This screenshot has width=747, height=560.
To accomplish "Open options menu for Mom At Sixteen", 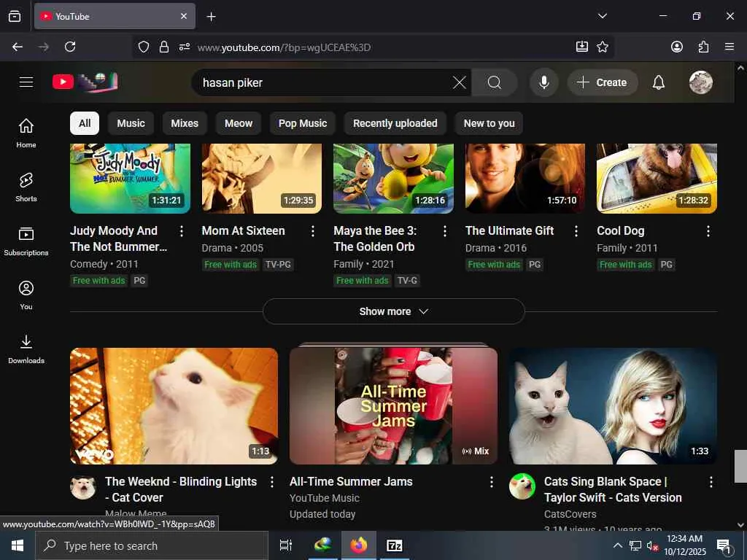I will pyautogui.click(x=313, y=231).
